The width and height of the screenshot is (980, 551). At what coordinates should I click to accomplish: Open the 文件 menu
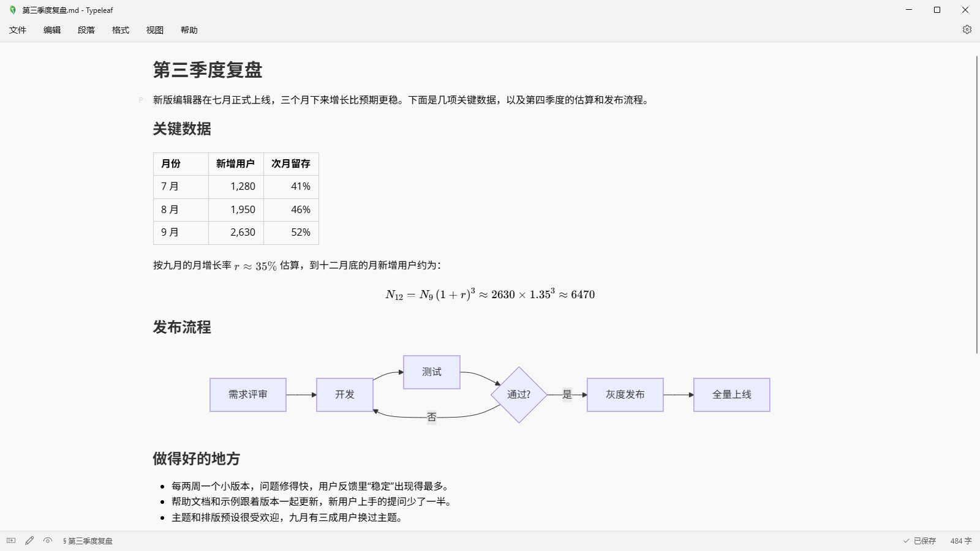(18, 30)
